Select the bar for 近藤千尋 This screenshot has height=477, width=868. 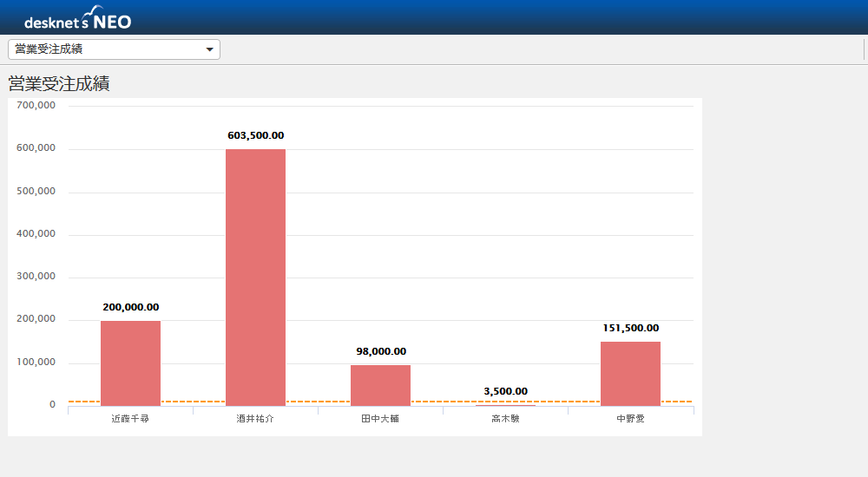(130, 363)
